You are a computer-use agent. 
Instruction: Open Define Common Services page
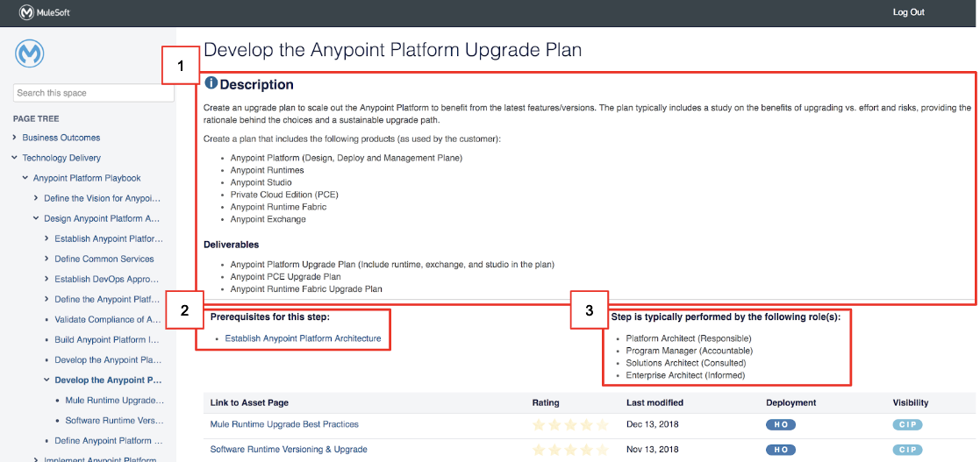(104, 259)
